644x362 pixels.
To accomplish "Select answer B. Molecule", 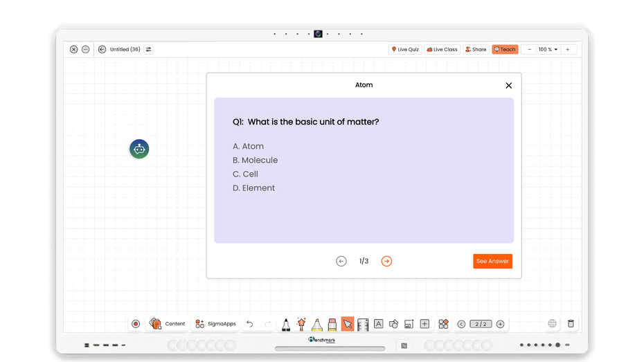I will pyautogui.click(x=255, y=160).
